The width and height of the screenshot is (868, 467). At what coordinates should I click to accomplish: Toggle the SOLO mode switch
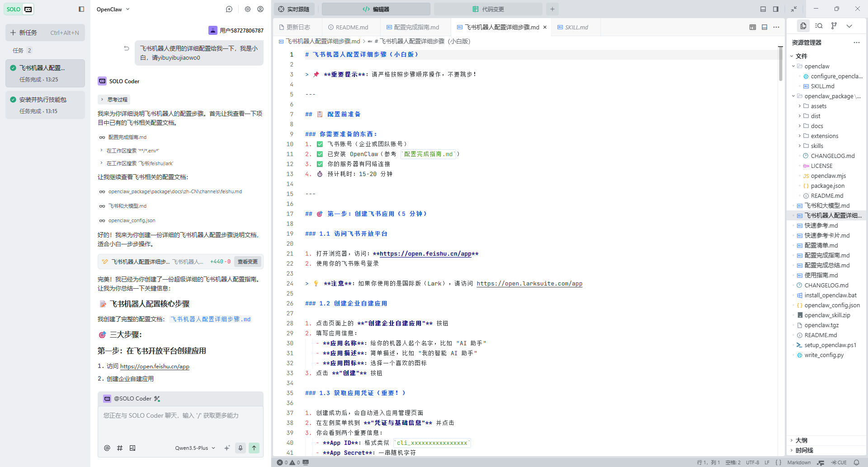pos(19,9)
